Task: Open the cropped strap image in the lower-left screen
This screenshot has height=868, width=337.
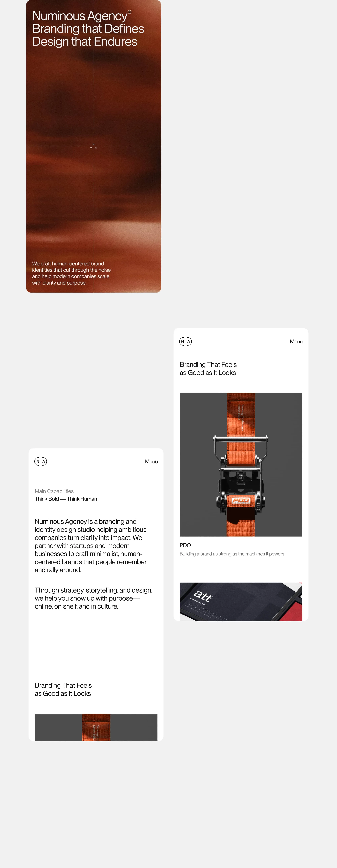Action: click(x=96, y=727)
